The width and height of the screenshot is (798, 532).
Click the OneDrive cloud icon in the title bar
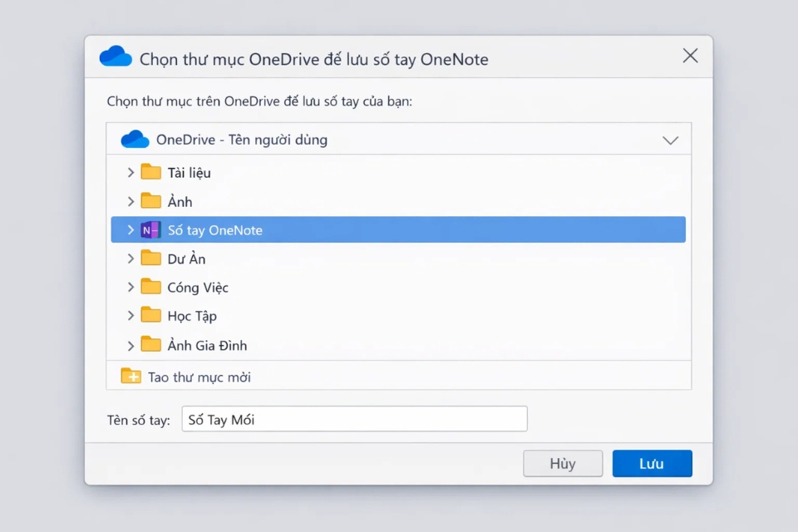pos(116,56)
